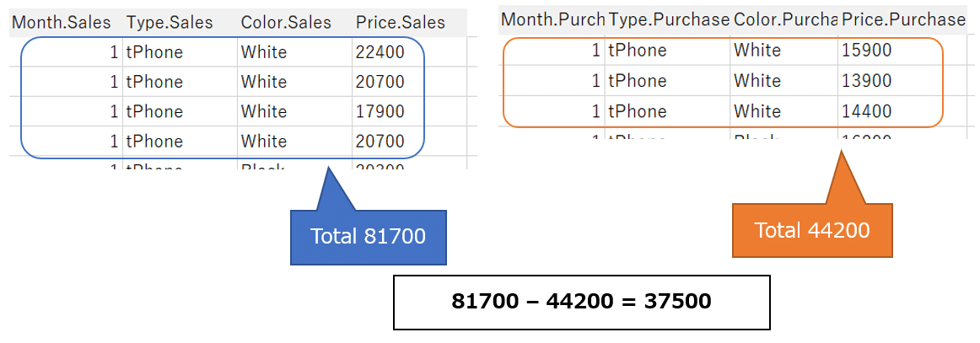Select the Type.Sales column header
980x343 pixels.
(180, 23)
